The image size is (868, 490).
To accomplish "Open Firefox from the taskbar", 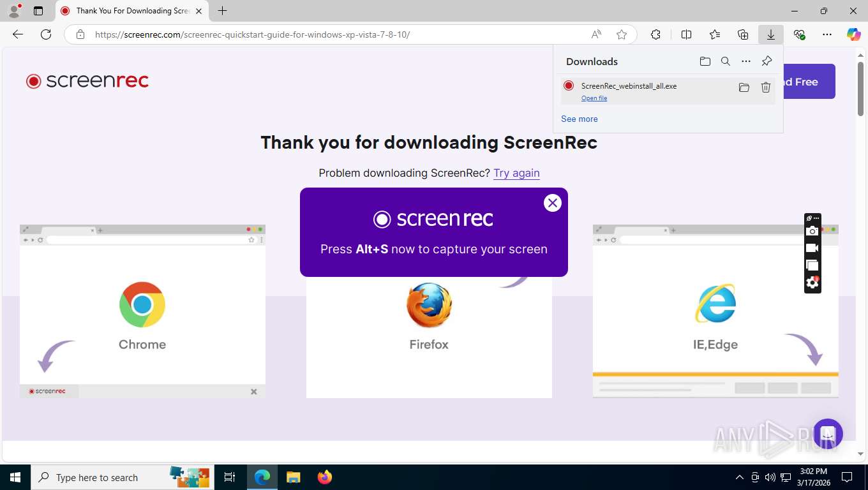I will pyautogui.click(x=325, y=477).
